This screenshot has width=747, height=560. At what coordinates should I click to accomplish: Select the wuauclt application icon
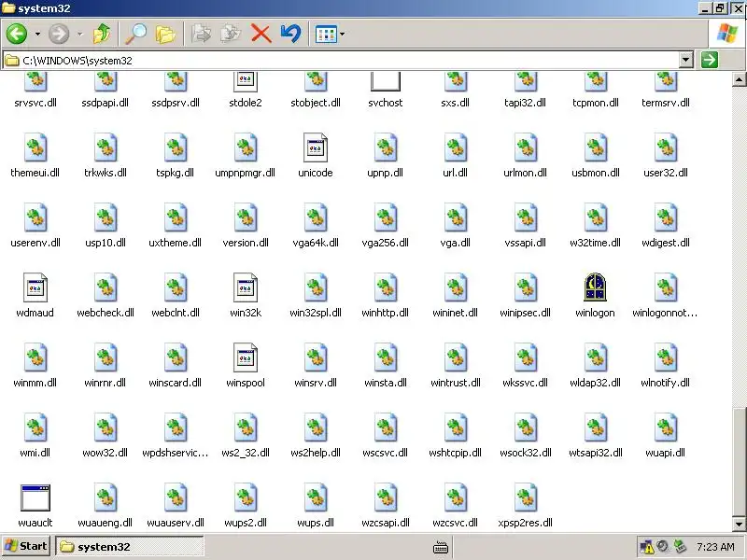[x=35, y=497]
